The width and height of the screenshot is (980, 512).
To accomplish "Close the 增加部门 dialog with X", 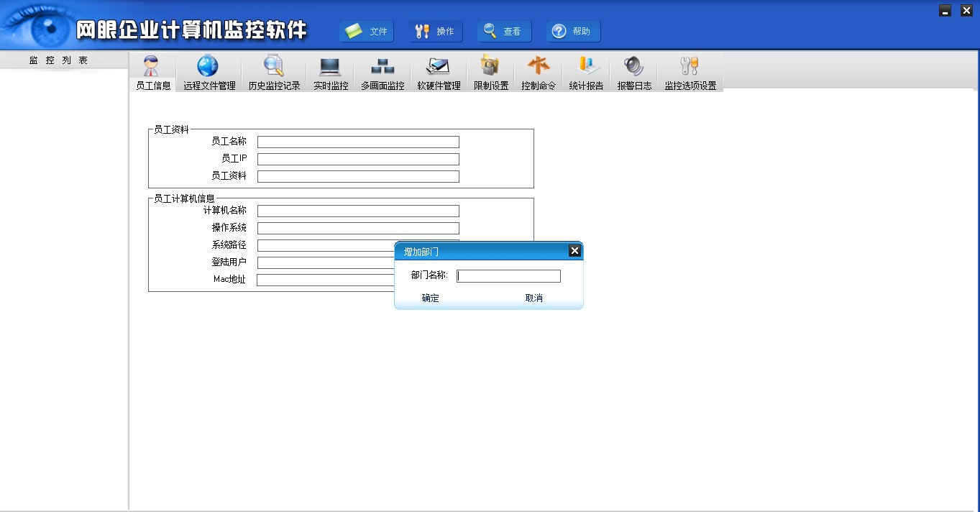I will click(x=574, y=251).
